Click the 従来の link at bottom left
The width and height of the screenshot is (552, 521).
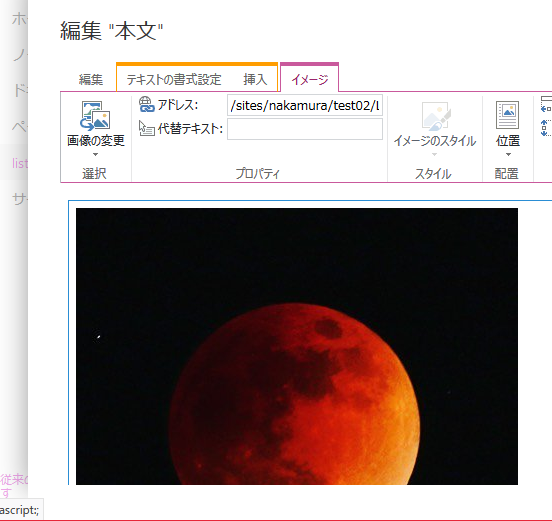[14, 479]
